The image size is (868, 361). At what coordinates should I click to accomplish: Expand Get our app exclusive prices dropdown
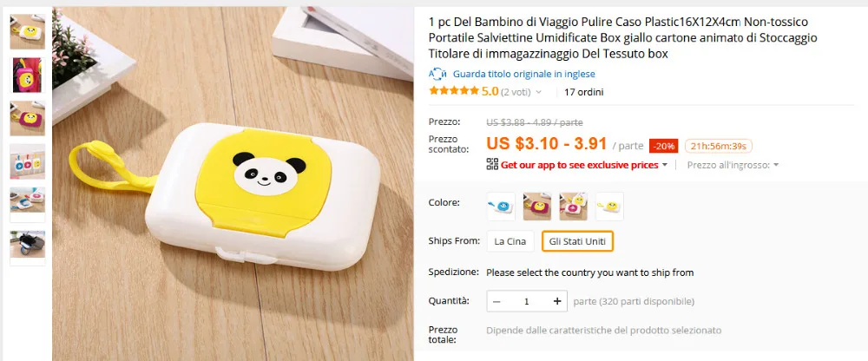(x=664, y=165)
